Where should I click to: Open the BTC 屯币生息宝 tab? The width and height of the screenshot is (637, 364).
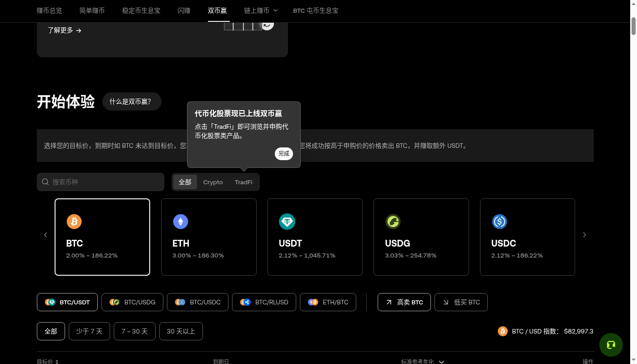(x=316, y=10)
